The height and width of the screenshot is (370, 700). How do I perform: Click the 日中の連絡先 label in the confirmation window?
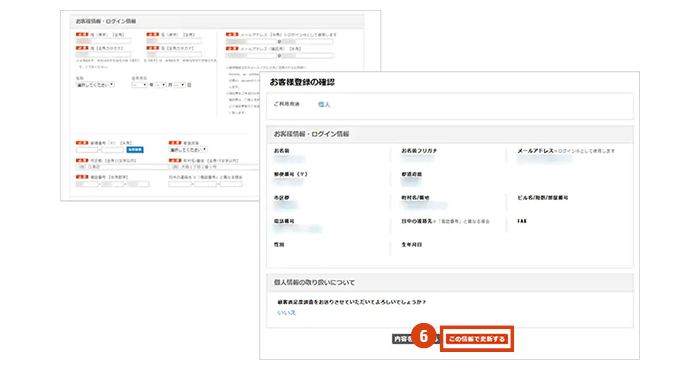click(x=417, y=221)
